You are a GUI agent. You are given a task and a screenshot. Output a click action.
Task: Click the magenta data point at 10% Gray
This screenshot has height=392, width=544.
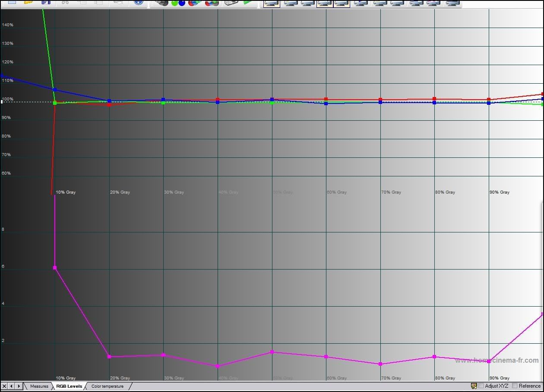point(55,268)
